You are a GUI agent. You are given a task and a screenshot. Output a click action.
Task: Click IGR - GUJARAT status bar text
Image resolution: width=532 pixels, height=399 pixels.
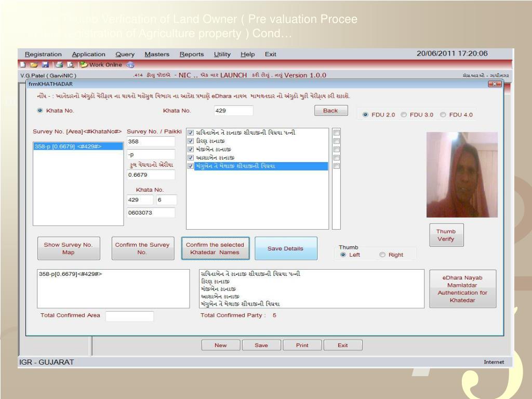tap(46, 362)
